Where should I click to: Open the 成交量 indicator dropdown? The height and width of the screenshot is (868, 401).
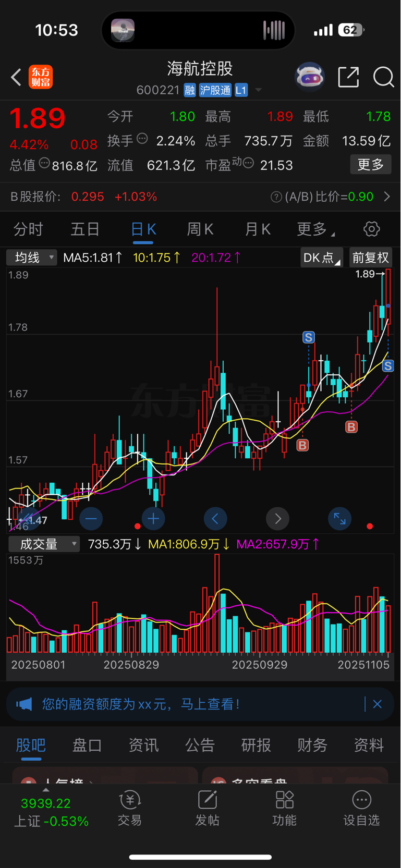pyautogui.click(x=44, y=544)
